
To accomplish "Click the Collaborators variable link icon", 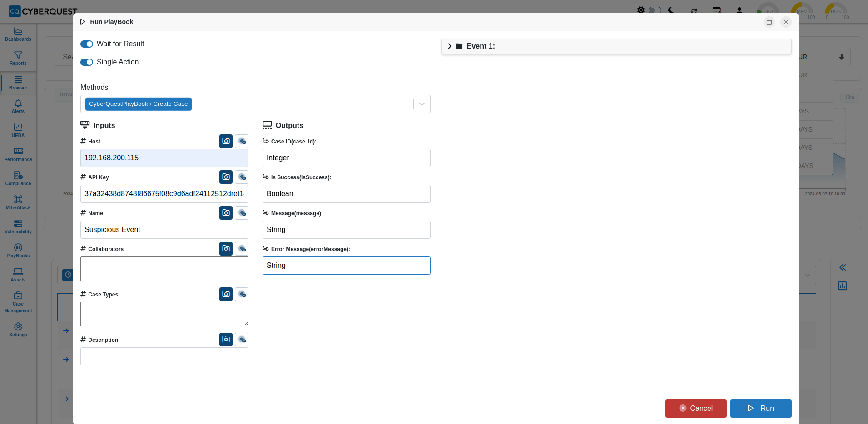I will 242,249.
